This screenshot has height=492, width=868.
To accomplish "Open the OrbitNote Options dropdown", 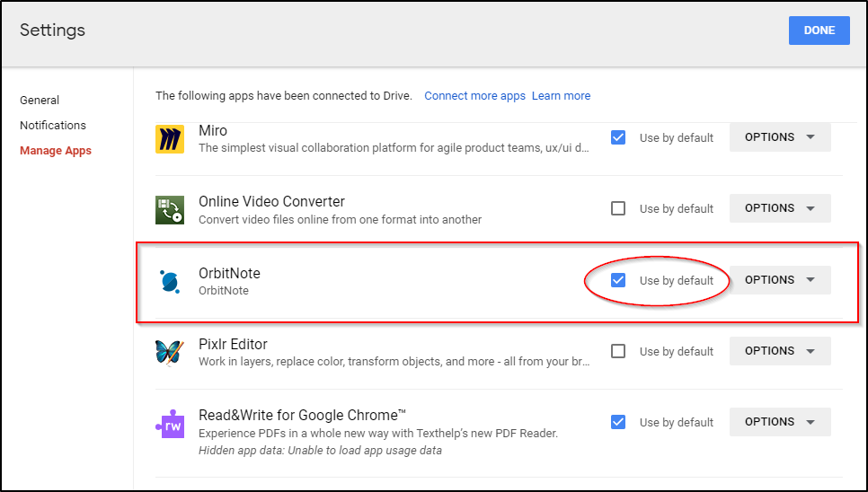I will (x=779, y=280).
